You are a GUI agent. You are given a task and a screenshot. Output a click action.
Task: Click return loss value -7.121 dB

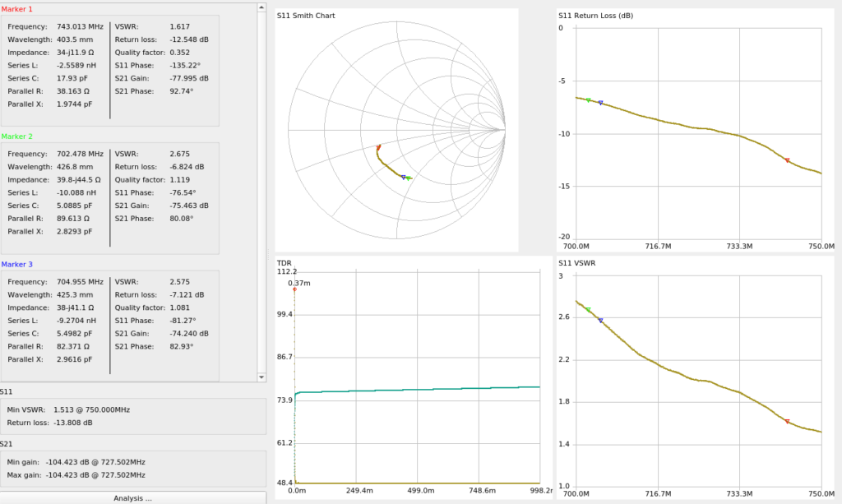point(187,294)
